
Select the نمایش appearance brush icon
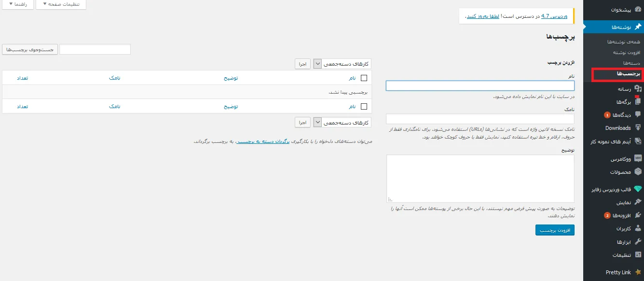[638, 202]
